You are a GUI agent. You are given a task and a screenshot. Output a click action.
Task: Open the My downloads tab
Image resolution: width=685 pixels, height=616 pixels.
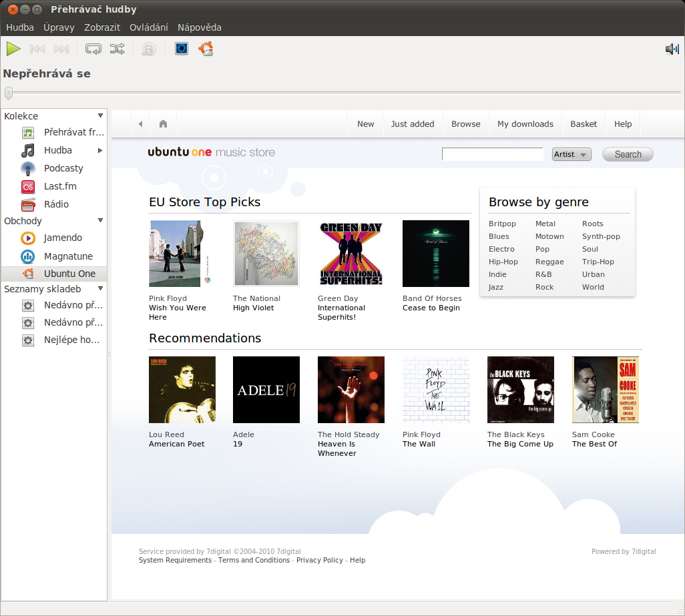click(x=525, y=124)
